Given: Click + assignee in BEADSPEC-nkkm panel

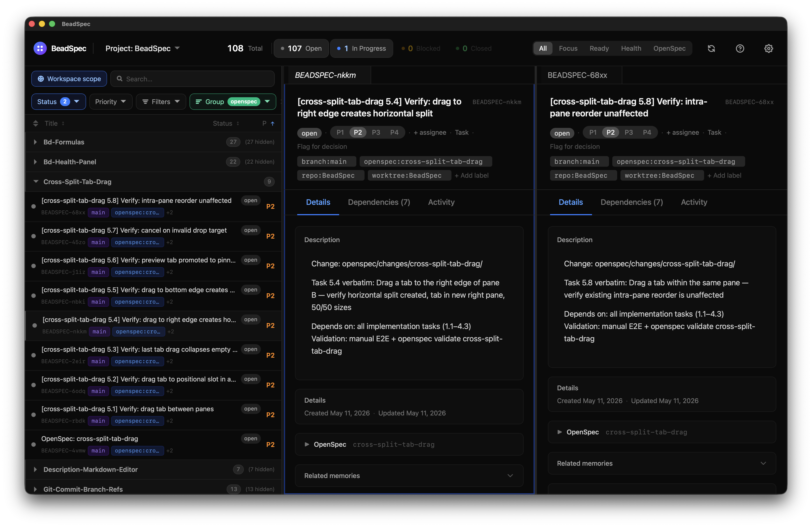Looking at the screenshot, I should click(430, 132).
